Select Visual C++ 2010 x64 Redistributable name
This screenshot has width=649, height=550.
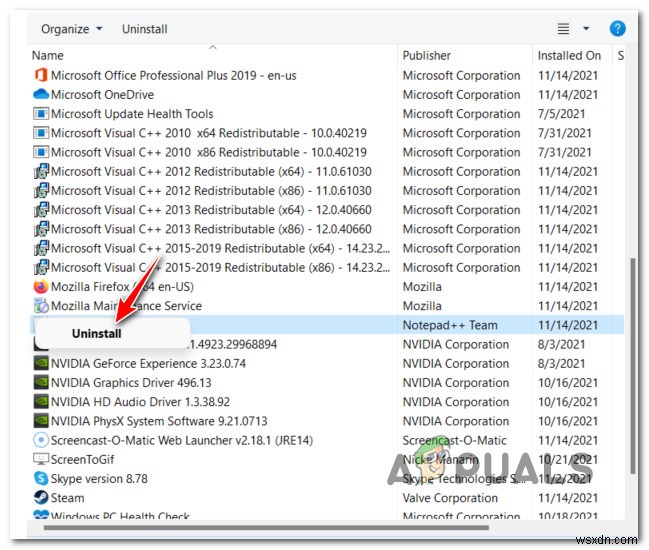click(209, 133)
